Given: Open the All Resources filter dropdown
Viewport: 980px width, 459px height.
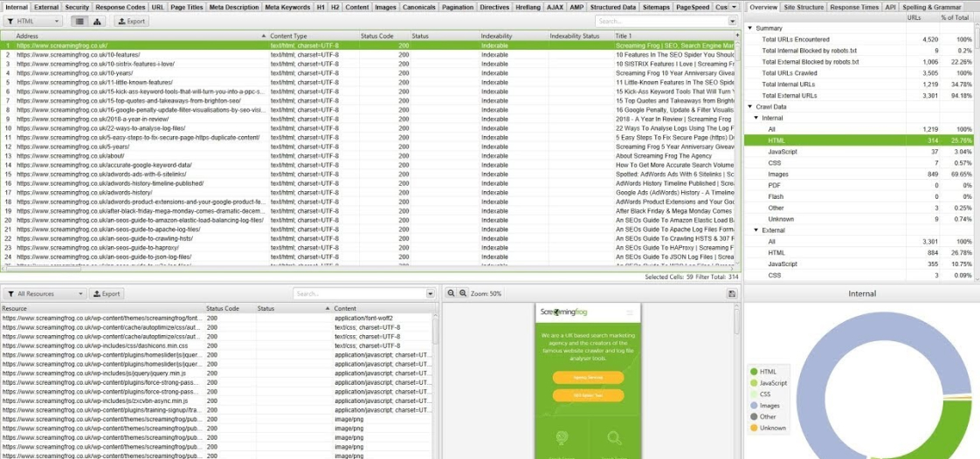Looking at the screenshot, I should tap(45, 293).
